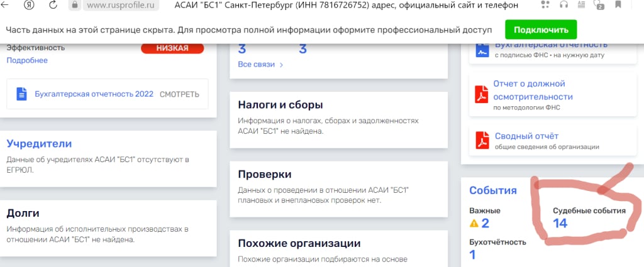This screenshot has height=267, width=644.
Task: Click the red НИЗКАЯ efficiency badge
Action: coord(172,48)
